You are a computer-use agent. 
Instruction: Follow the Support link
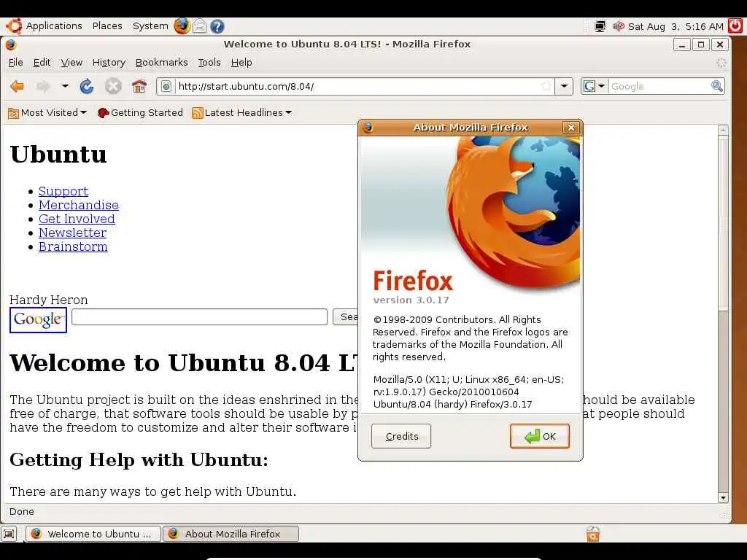(63, 191)
